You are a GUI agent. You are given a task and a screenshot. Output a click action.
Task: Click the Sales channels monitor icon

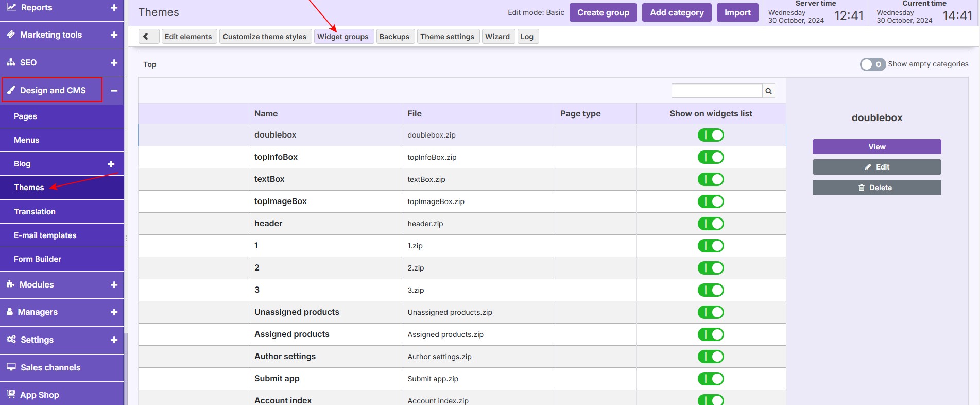tap(11, 367)
